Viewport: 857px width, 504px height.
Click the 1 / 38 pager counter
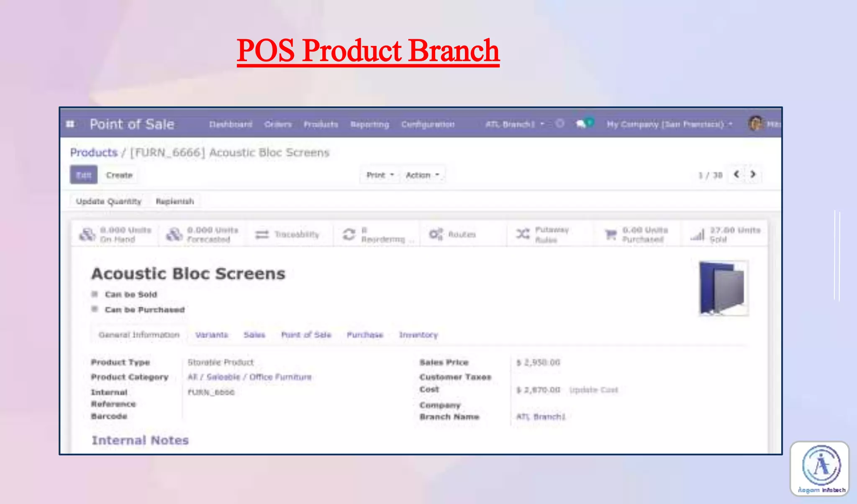tap(710, 175)
